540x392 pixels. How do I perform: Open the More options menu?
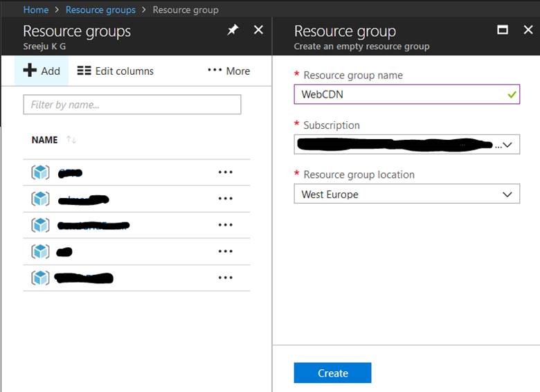point(228,71)
